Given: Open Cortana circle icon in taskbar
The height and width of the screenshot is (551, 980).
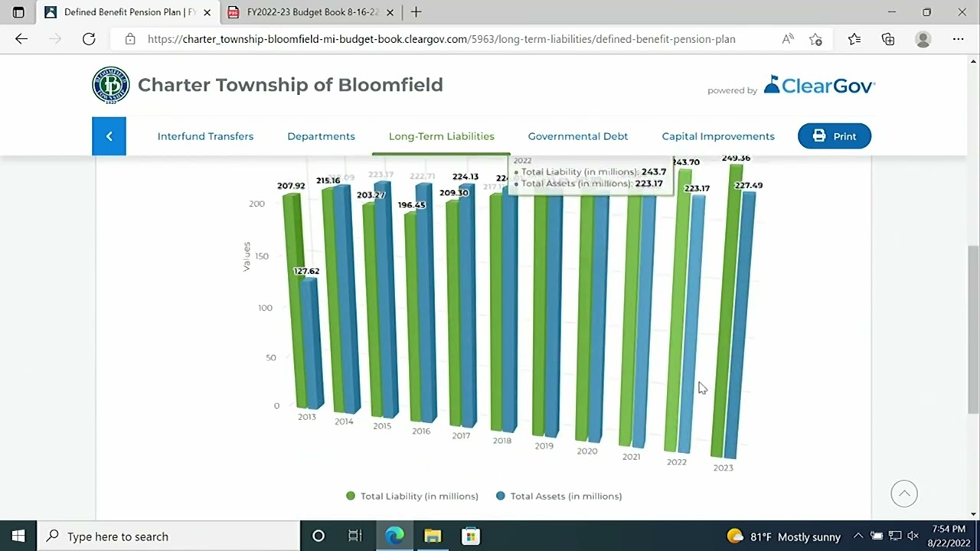Looking at the screenshot, I should pos(318,536).
